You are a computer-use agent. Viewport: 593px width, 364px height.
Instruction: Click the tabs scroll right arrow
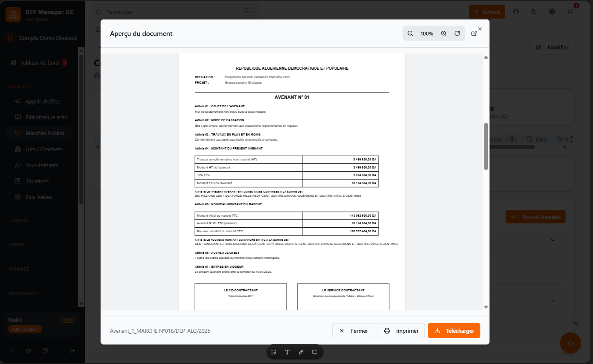(x=565, y=147)
